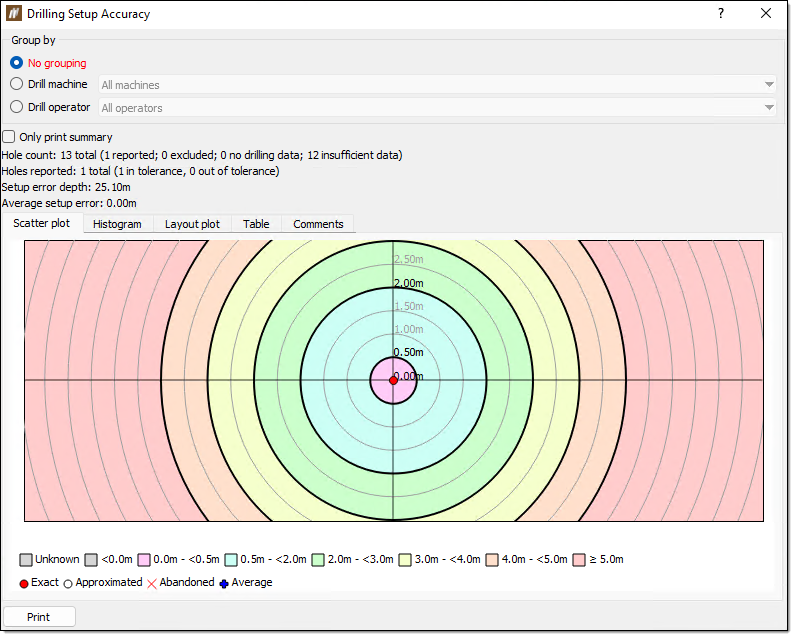794x637 pixels.
Task: Click the Group by section label
Action: 33,41
